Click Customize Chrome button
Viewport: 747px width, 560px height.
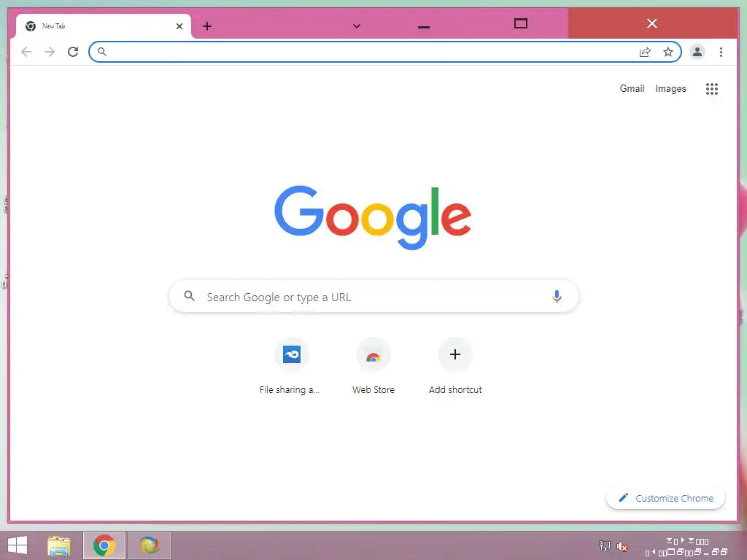pos(665,498)
